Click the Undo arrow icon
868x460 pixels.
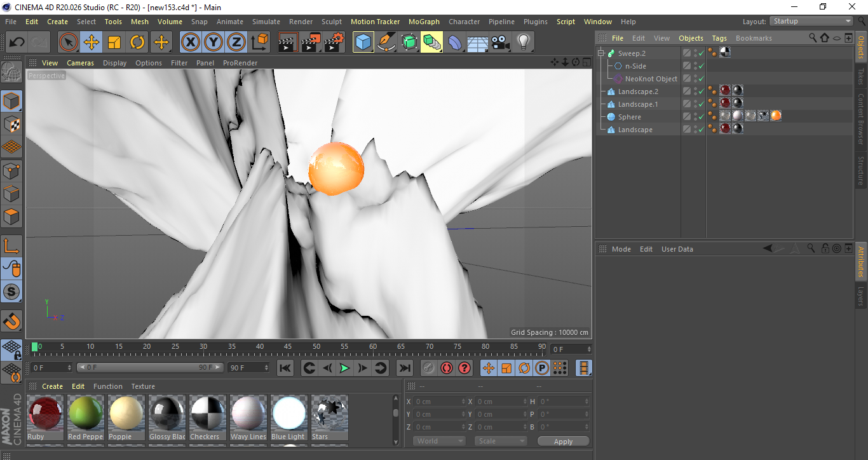point(17,43)
